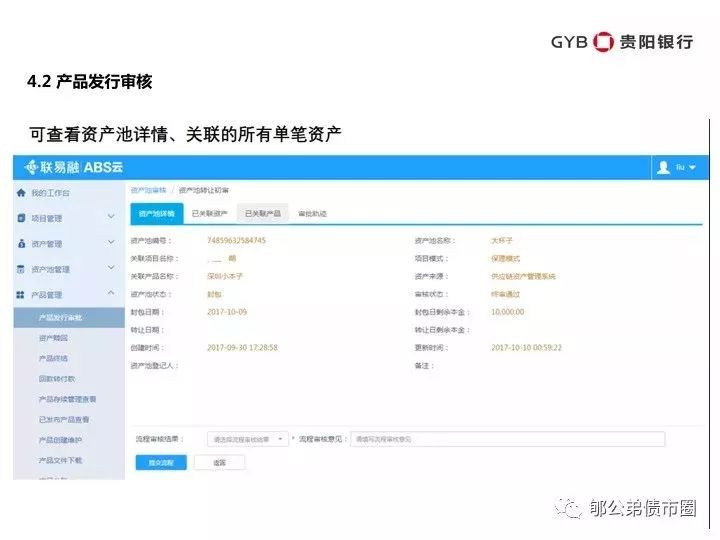This screenshot has width=720, height=540.
Task: Switch to the 已关联产品 tab
Action: (263, 213)
